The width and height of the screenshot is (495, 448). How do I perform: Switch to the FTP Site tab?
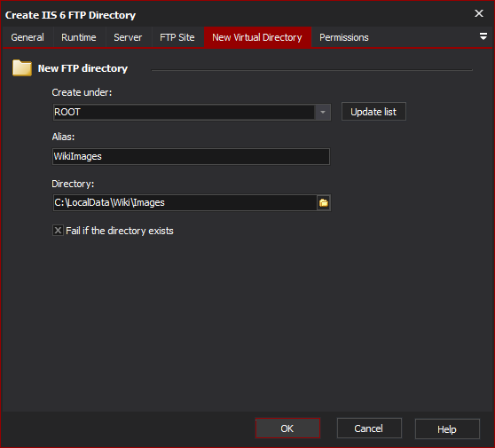pos(177,37)
